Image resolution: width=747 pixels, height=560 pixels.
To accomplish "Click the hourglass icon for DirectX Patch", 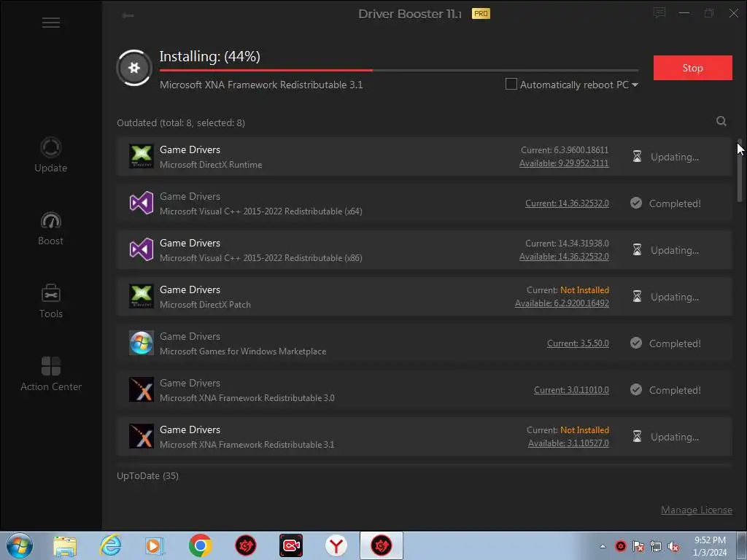I will (637, 296).
